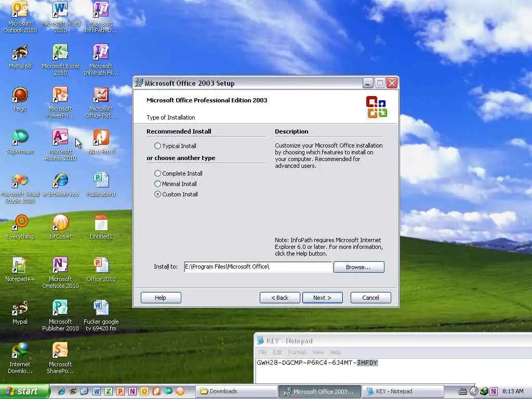
Task: Select Typical Install option
Action: click(176, 146)
